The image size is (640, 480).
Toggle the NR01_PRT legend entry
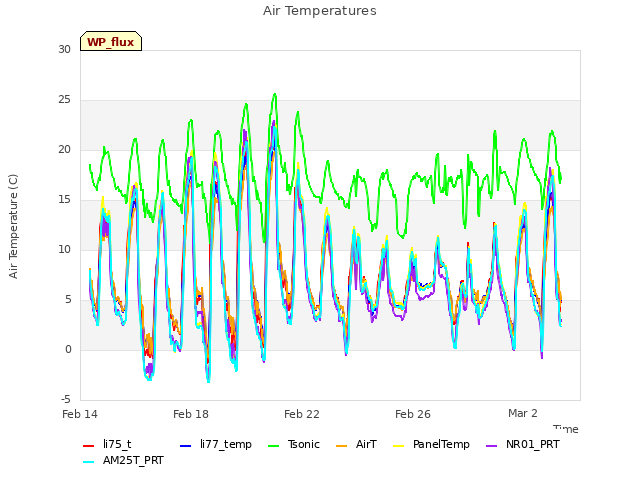[x=522, y=444]
